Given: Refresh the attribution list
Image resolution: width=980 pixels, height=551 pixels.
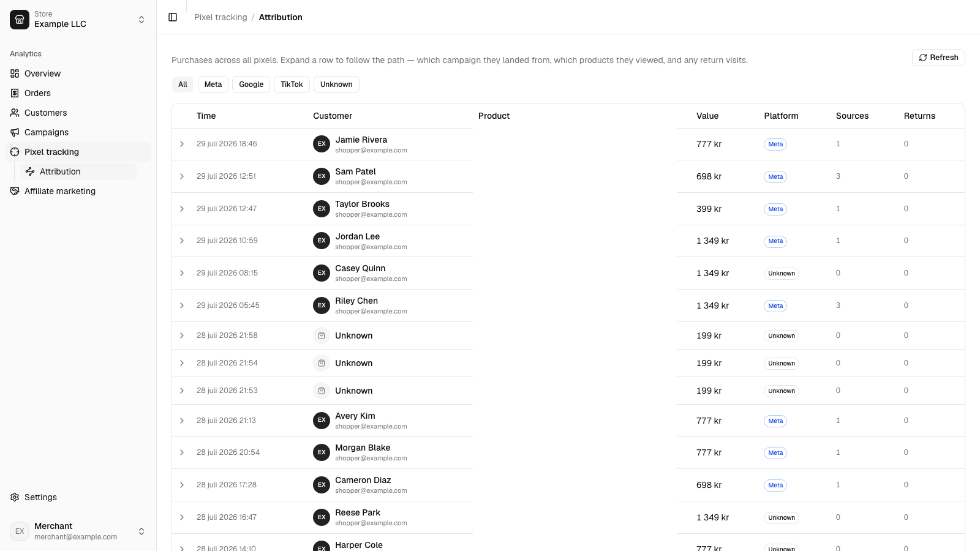Looking at the screenshot, I should [x=938, y=58].
